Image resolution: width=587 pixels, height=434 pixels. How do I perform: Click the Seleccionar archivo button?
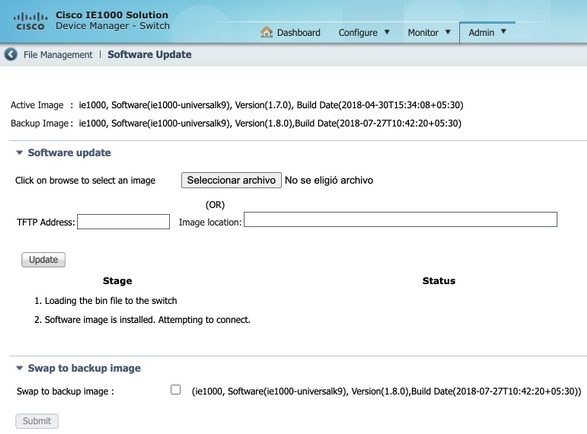pos(231,180)
